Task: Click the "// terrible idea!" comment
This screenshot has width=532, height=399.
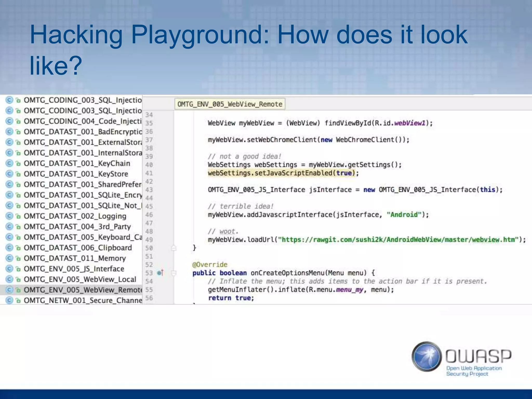Action: pyautogui.click(x=241, y=206)
